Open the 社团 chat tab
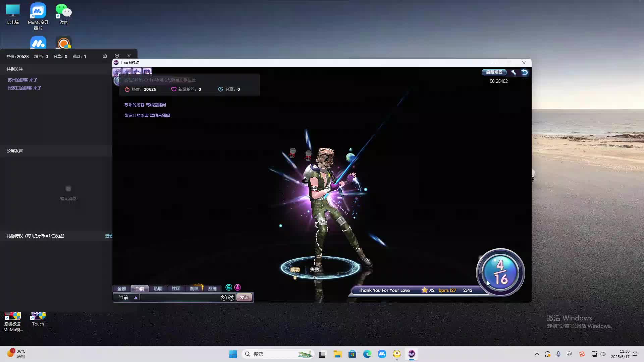The height and width of the screenshot is (362, 644). (176, 289)
